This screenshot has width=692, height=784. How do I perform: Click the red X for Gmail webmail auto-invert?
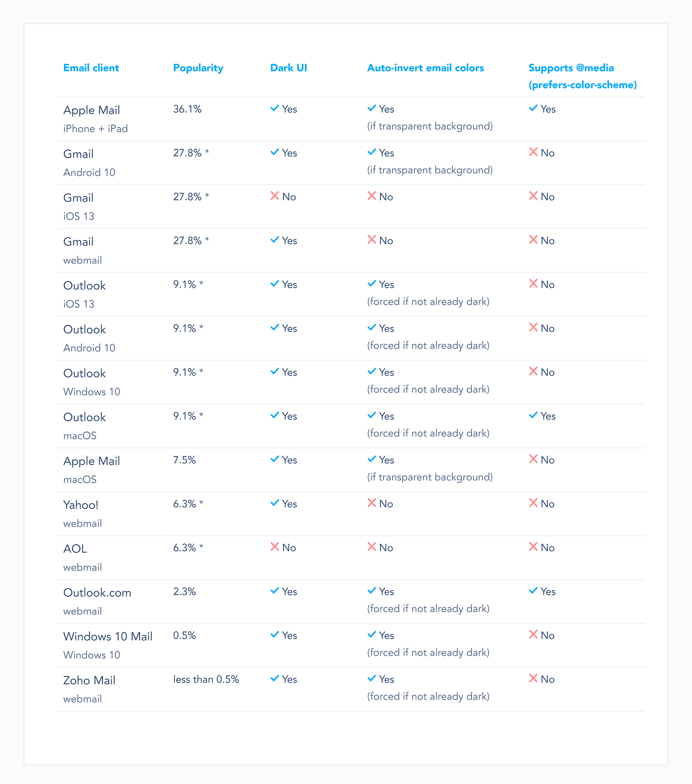click(372, 240)
